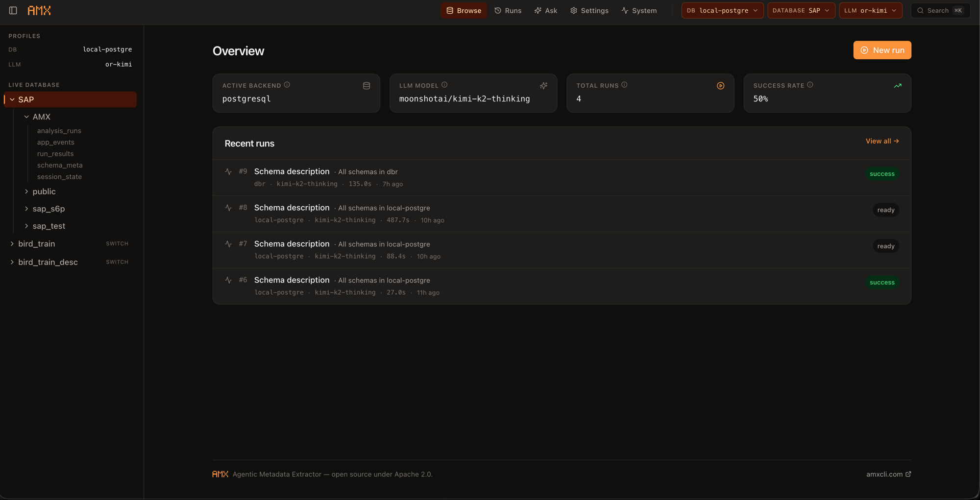Open the Ask tab

point(545,10)
